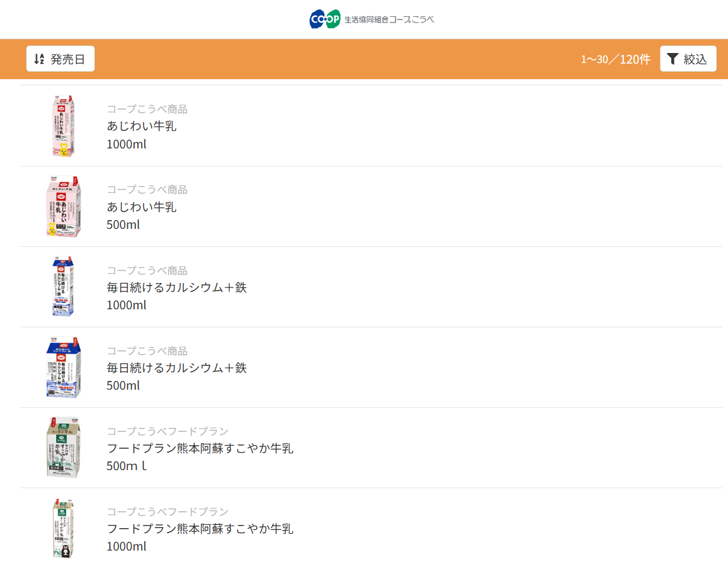Click the 1〜30／120件 result count
Image resolution: width=728 pixels, height=568 pixels.
[x=616, y=59]
